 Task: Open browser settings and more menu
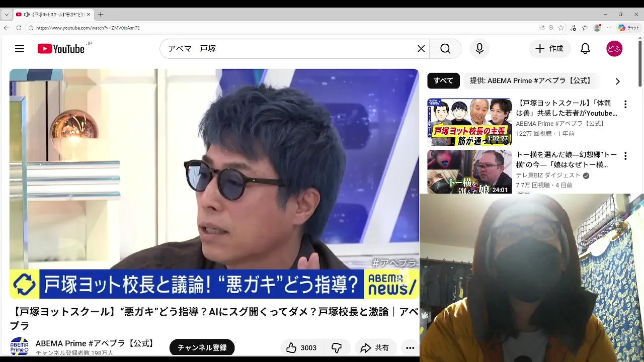click(x=609, y=28)
